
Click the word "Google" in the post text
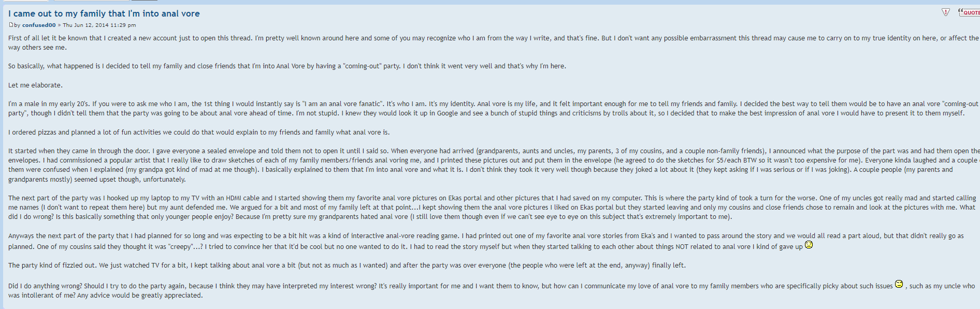click(447, 113)
